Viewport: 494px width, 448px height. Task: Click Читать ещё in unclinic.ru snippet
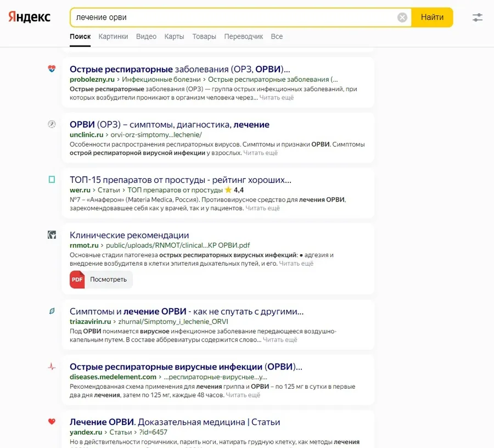pyautogui.click(x=260, y=153)
